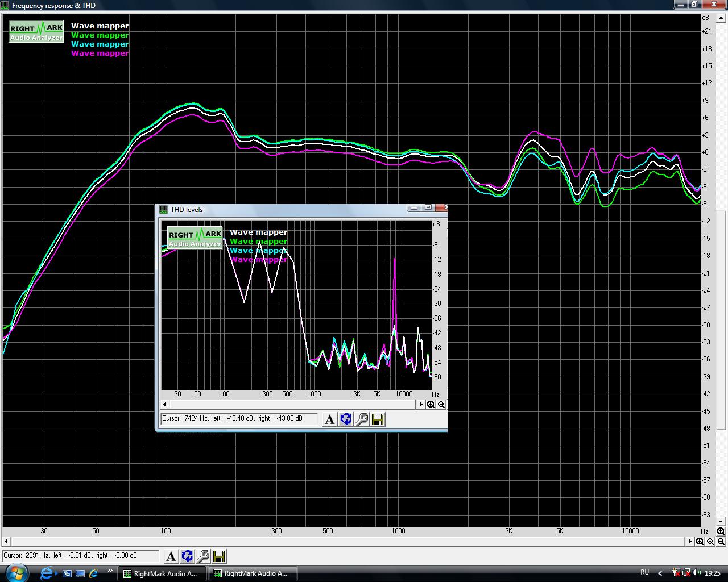
Task: Maximize the THD levels window
Action: (428, 208)
